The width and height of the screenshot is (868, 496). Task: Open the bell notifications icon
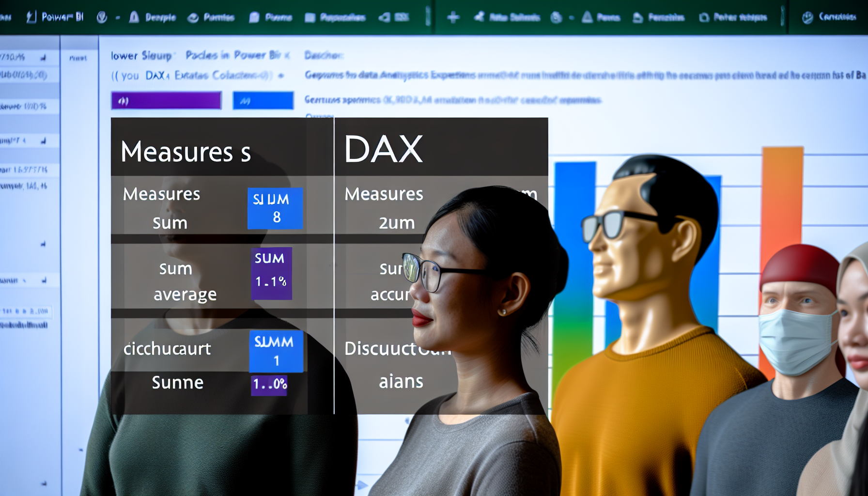click(134, 17)
